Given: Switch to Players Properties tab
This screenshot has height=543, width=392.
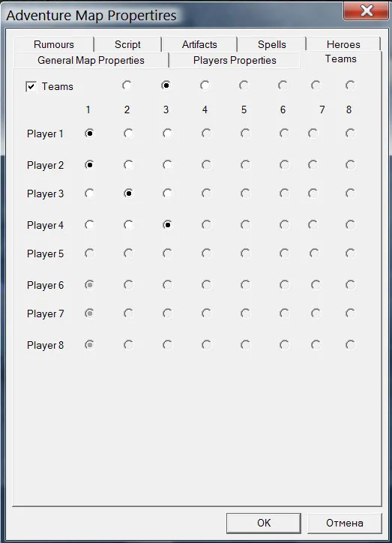Looking at the screenshot, I should (x=235, y=60).
